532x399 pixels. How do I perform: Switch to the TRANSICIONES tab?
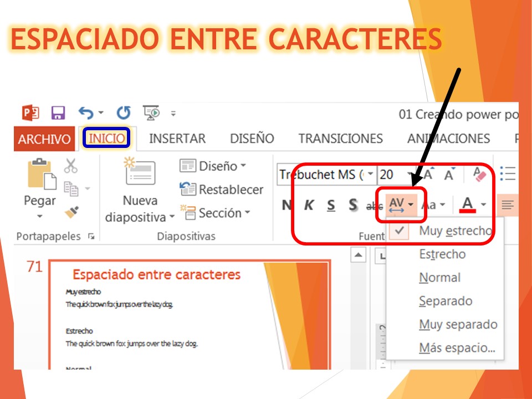(x=341, y=139)
